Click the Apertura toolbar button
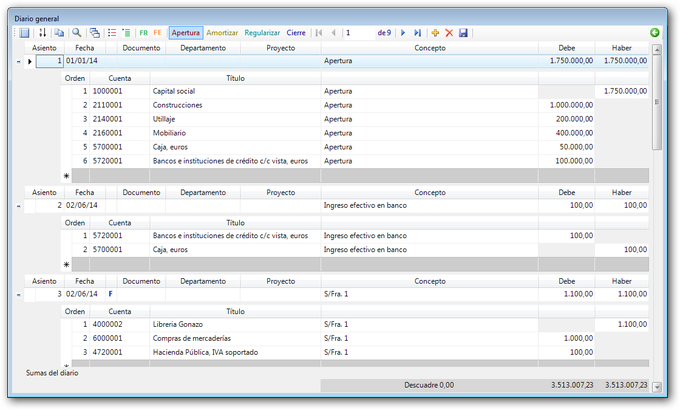The height and width of the screenshot is (410, 680). 186,33
